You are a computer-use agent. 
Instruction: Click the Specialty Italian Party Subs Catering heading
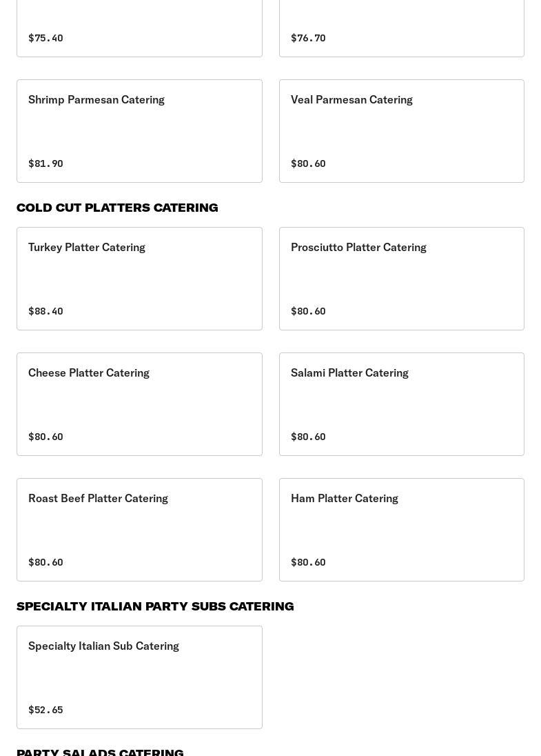155,606
